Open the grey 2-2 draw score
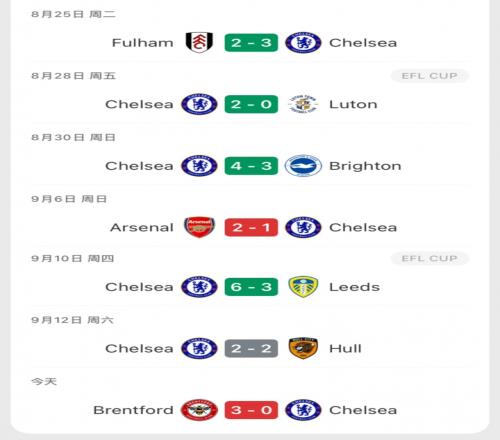The height and width of the screenshot is (440, 500). [x=251, y=348]
